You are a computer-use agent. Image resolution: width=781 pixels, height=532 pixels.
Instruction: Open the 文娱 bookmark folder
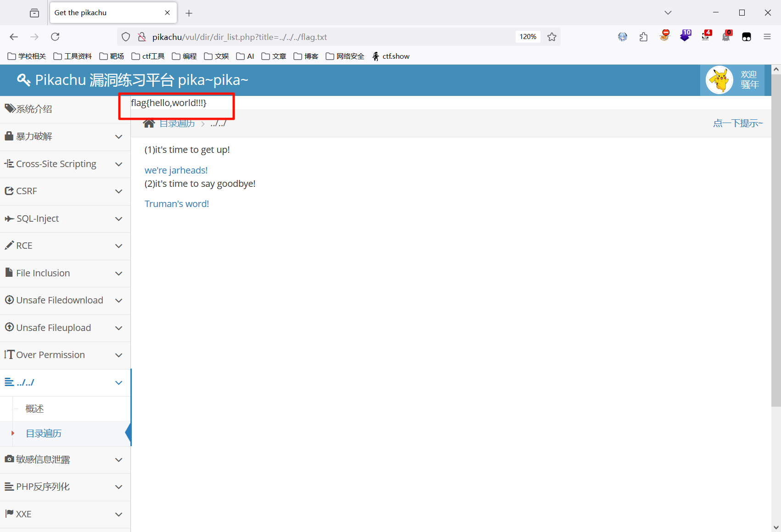[x=217, y=56]
